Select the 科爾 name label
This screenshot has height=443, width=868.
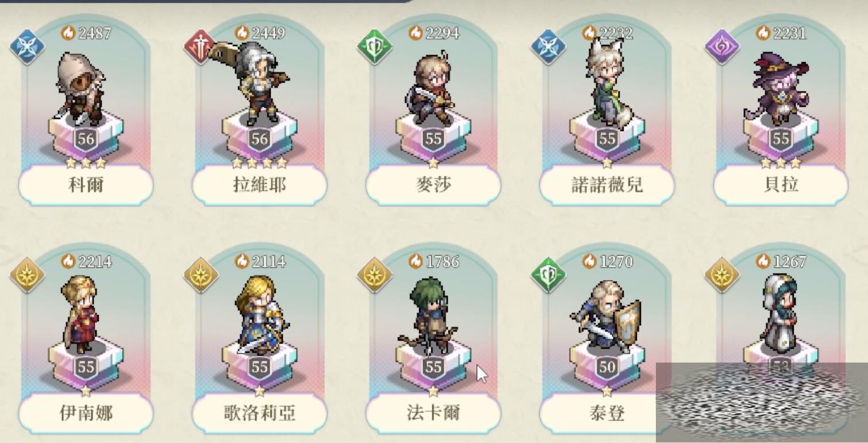click(x=86, y=185)
